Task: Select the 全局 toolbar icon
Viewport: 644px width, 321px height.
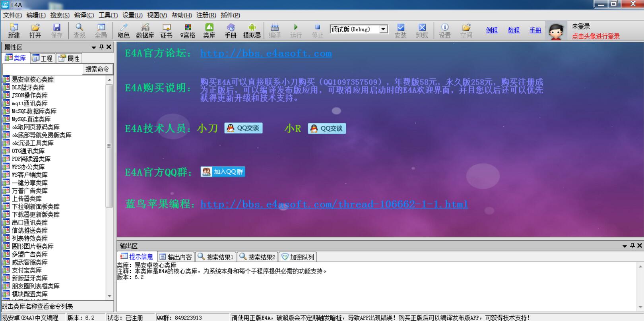Action: click(101, 31)
